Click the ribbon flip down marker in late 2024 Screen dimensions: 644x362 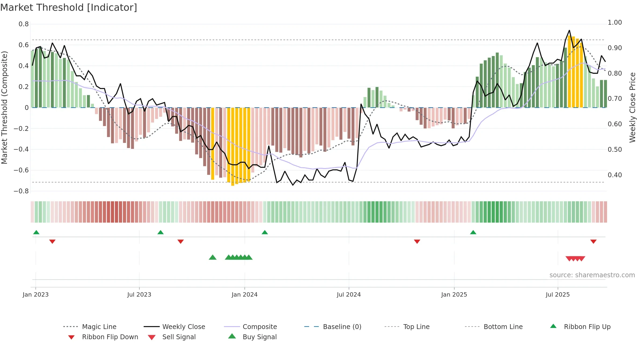[x=417, y=242]
